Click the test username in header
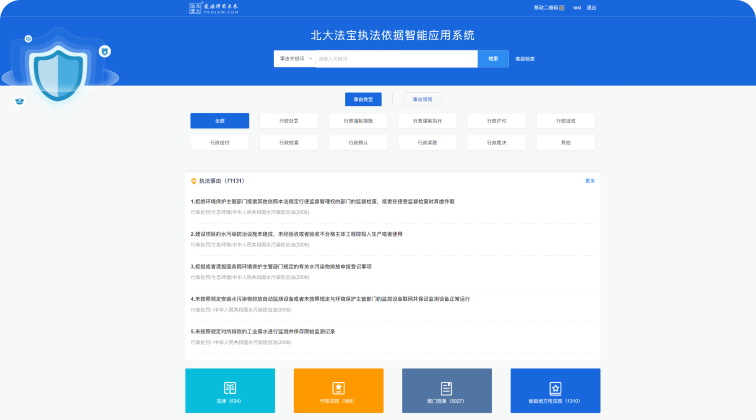 (577, 8)
